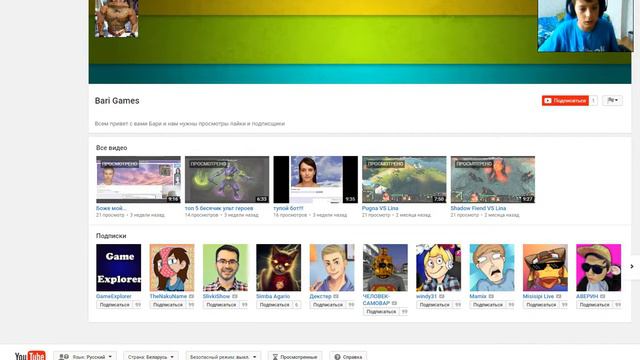Click Simba Agario channel name link
Image resolution: width=640 pixels, height=360 pixels.
[273, 296]
